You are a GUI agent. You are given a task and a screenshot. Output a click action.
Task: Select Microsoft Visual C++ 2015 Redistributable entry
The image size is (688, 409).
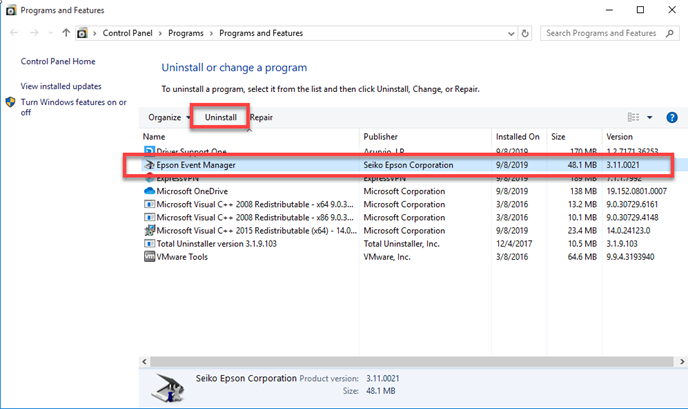[x=257, y=231]
